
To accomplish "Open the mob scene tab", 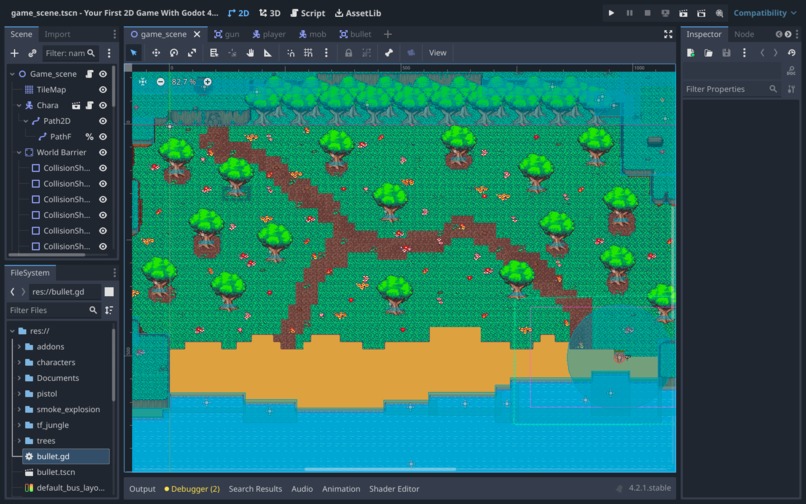I will (x=313, y=34).
